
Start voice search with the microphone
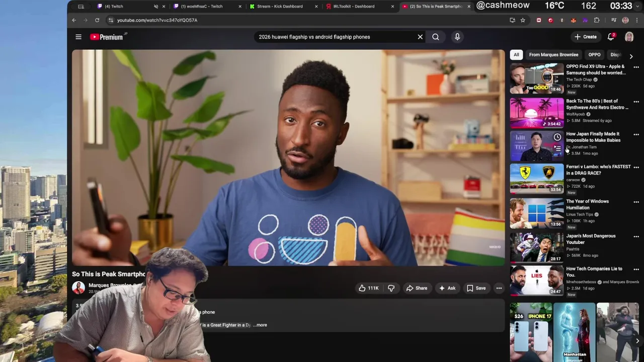pos(457,37)
